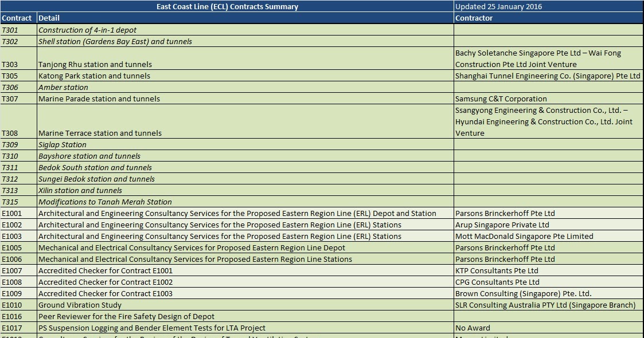The image size is (644, 338).
Task: Click 'Shanghai Tunnel Engineering Co.' contractor cell
Action: pyautogui.click(x=549, y=76)
